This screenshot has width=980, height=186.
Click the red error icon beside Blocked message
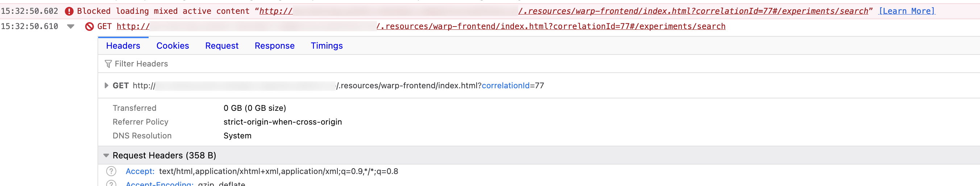(x=69, y=11)
